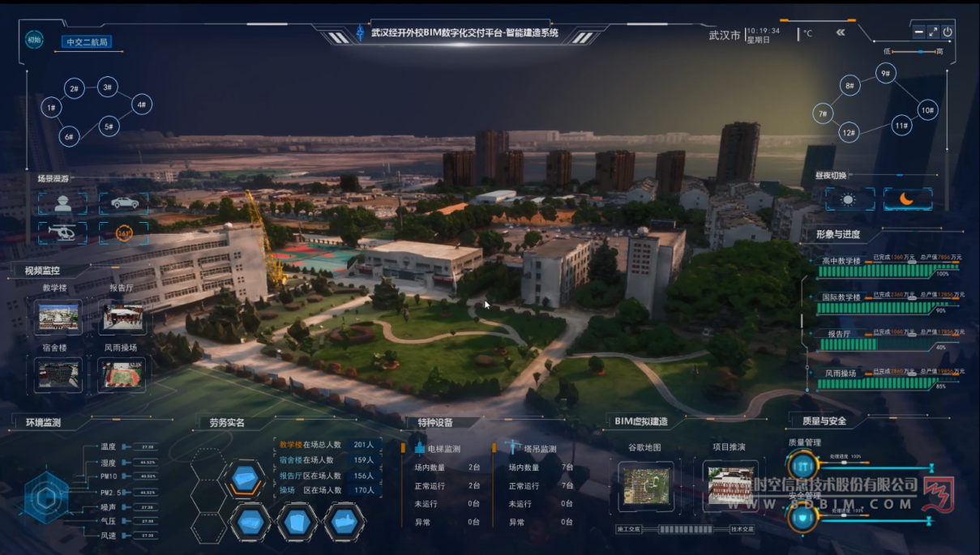This screenshot has height=555, width=980.
Task: Select node 3# in left building network
Action: point(107,87)
